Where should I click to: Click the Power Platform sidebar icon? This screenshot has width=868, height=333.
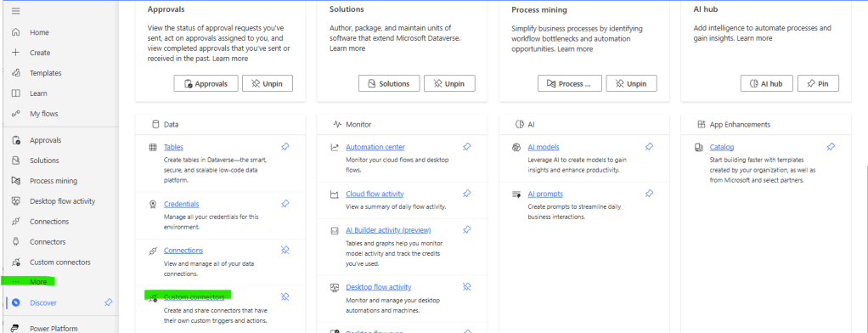[16, 328]
